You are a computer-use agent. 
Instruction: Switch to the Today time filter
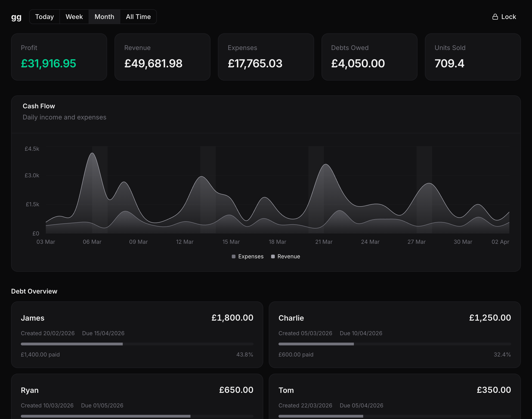coord(44,16)
